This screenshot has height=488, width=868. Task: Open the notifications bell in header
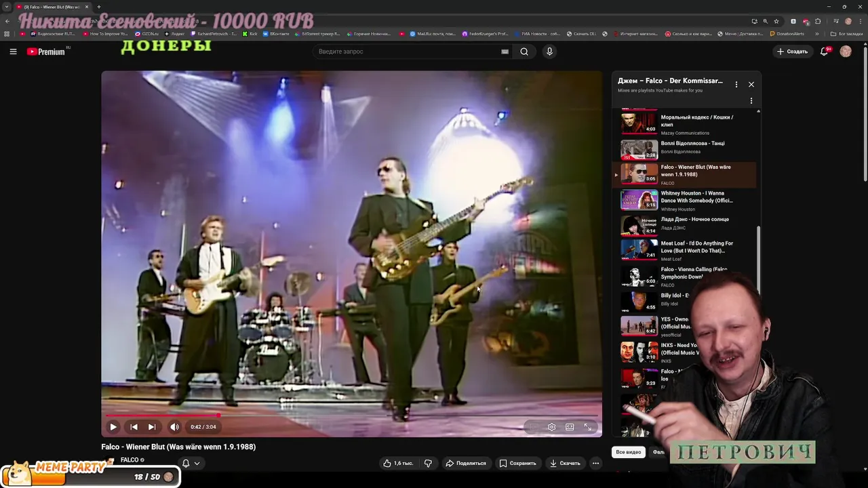tap(825, 52)
